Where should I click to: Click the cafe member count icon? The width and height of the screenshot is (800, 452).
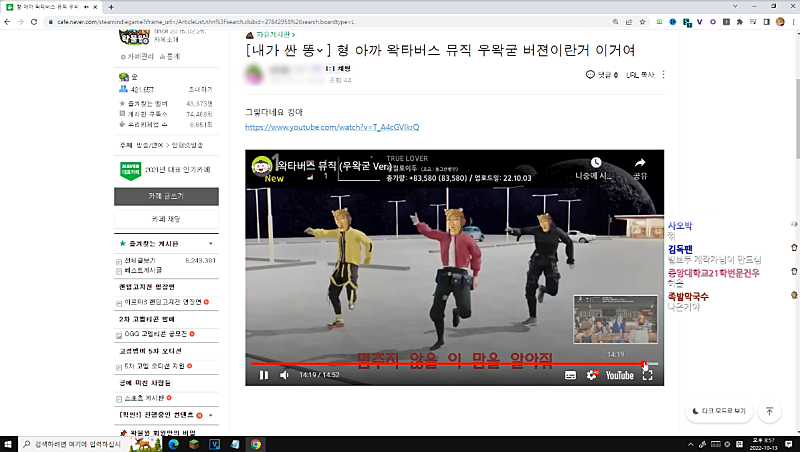coord(123,89)
